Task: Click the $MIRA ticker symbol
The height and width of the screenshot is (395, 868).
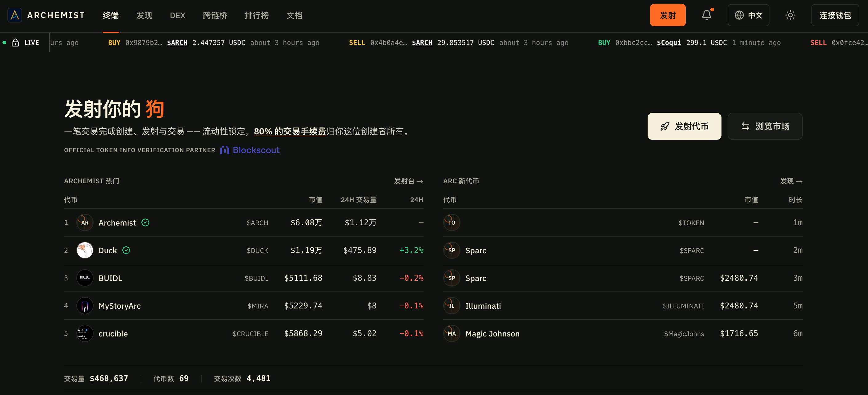Action: pos(258,306)
